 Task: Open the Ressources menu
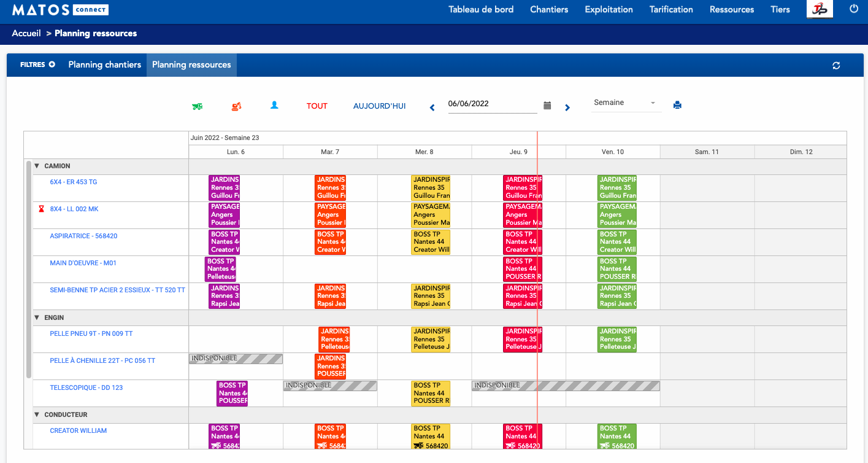(x=732, y=9)
